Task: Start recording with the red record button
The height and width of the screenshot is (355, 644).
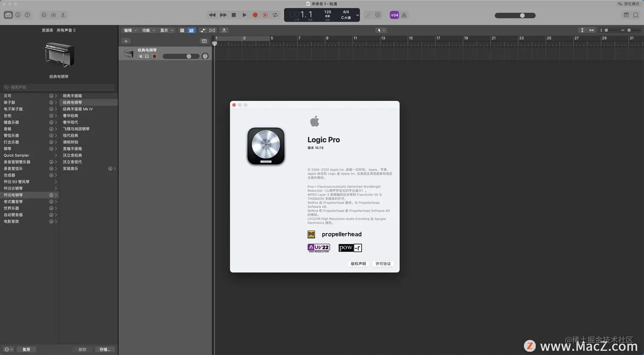Action: tap(255, 15)
